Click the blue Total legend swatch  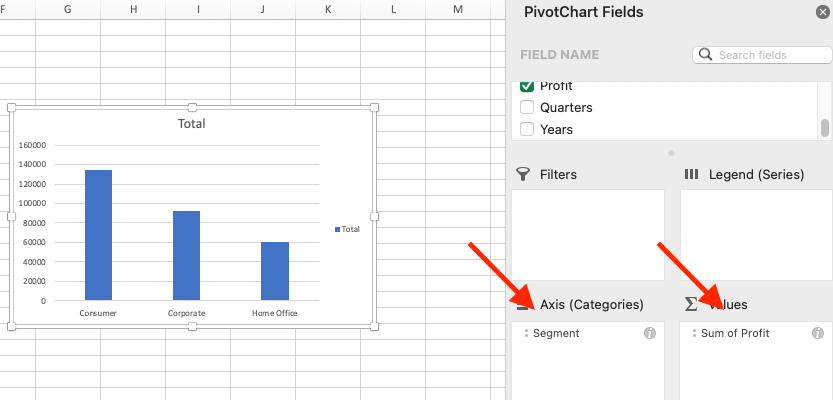(337, 229)
